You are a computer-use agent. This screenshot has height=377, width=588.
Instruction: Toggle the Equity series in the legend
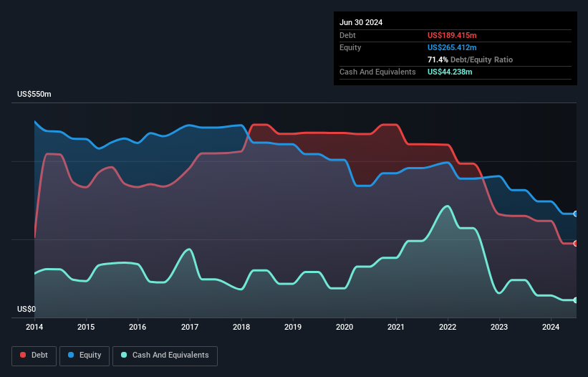tap(85, 355)
